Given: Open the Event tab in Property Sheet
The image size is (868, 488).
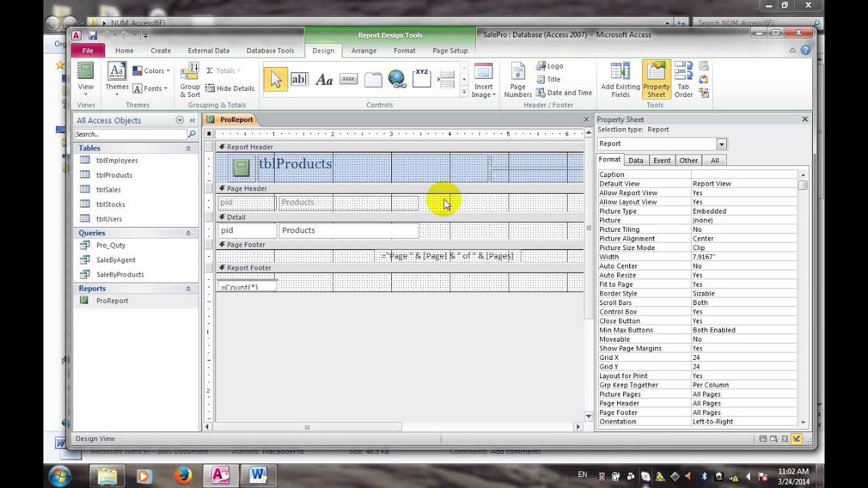Looking at the screenshot, I should (662, 161).
